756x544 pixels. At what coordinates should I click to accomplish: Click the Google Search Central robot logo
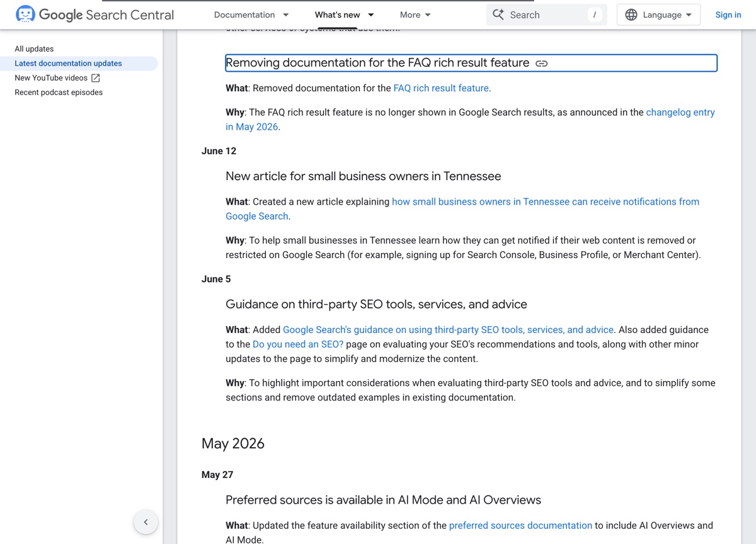pyautogui.click(x=25, y=14)
